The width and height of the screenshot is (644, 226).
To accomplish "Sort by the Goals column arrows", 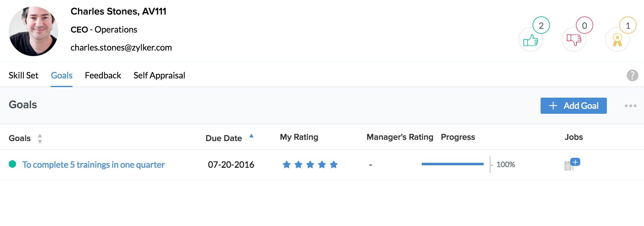I will [x=40, y=138].
